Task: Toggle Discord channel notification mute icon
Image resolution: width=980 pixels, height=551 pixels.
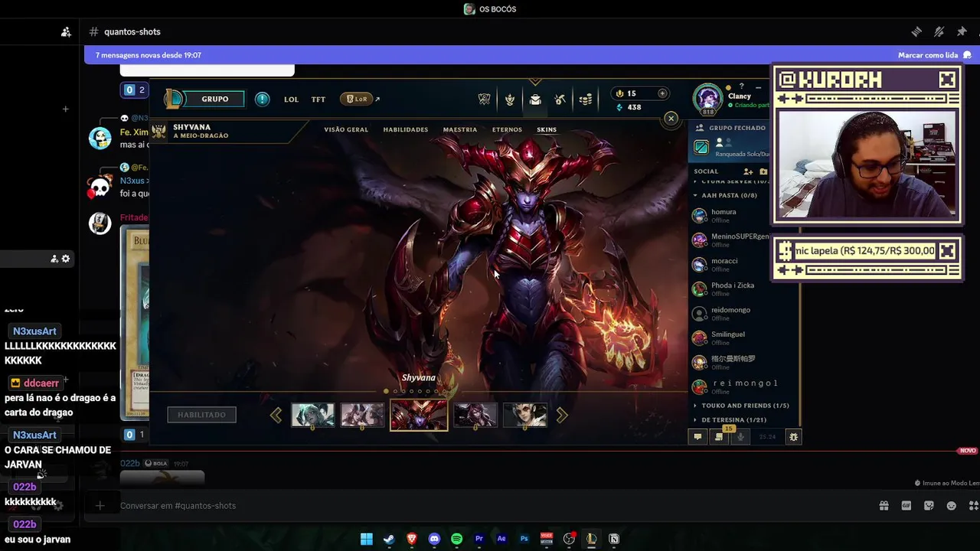Action: point(939,31)
